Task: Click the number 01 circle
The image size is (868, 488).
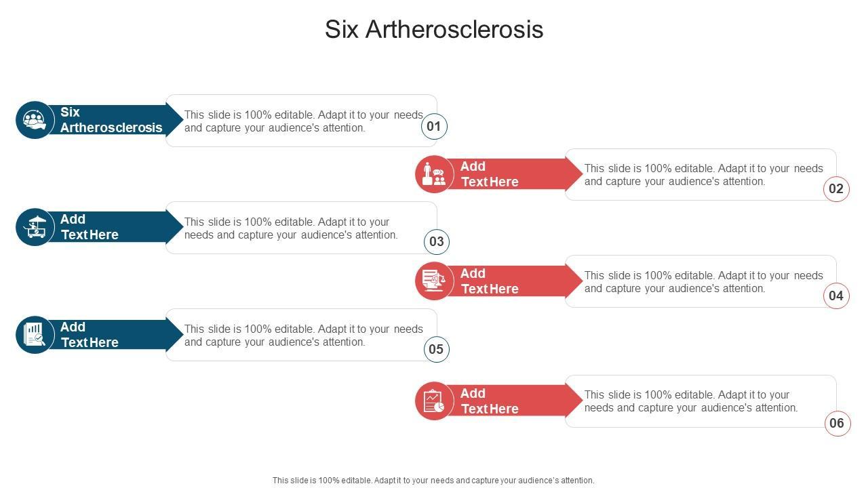Action: click(434, 127)
